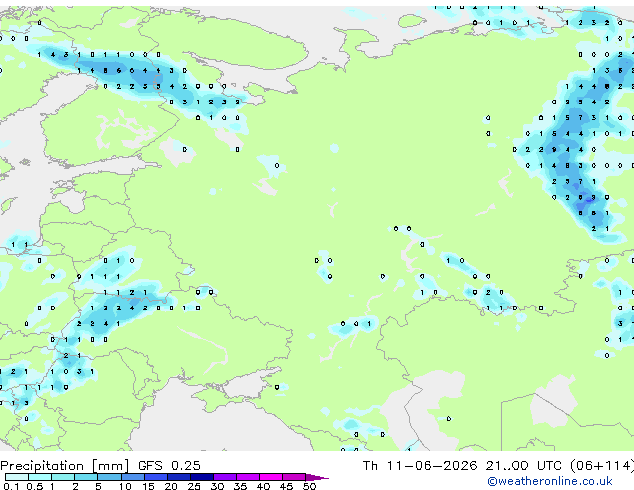Select legend swatch between 35 and 40

248,477
